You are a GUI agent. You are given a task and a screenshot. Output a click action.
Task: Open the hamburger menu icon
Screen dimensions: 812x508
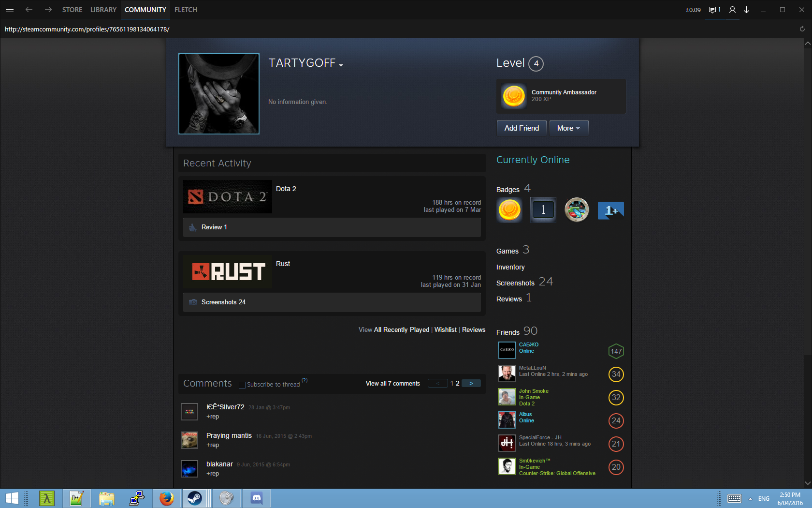click(x=10, y=10)
